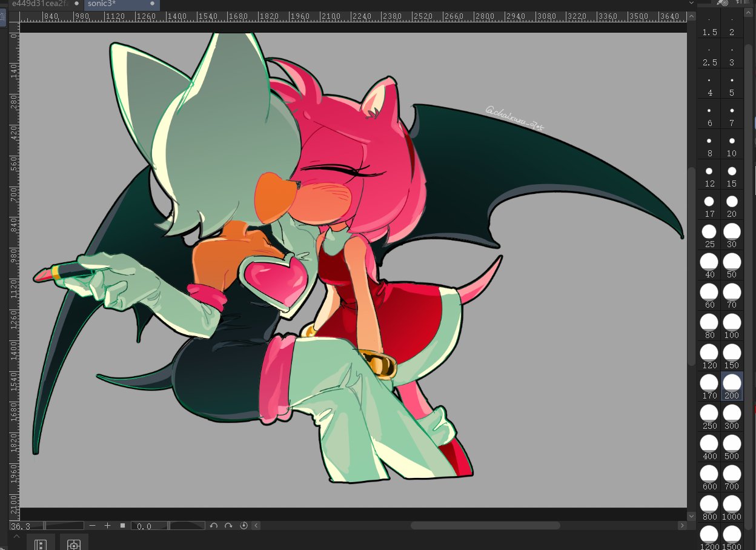Select brush size 15
Screen dimensions: 756x550
click(732, 174)
